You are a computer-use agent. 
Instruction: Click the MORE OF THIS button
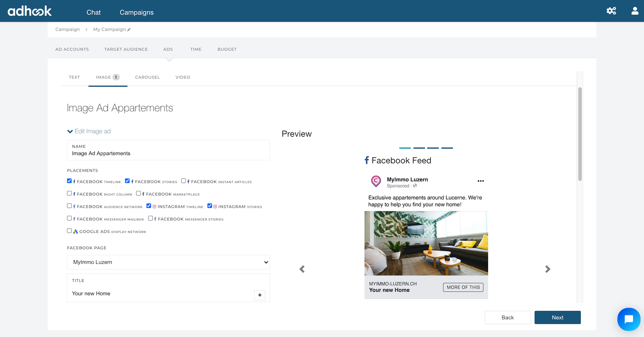click(x=463, y=287)
